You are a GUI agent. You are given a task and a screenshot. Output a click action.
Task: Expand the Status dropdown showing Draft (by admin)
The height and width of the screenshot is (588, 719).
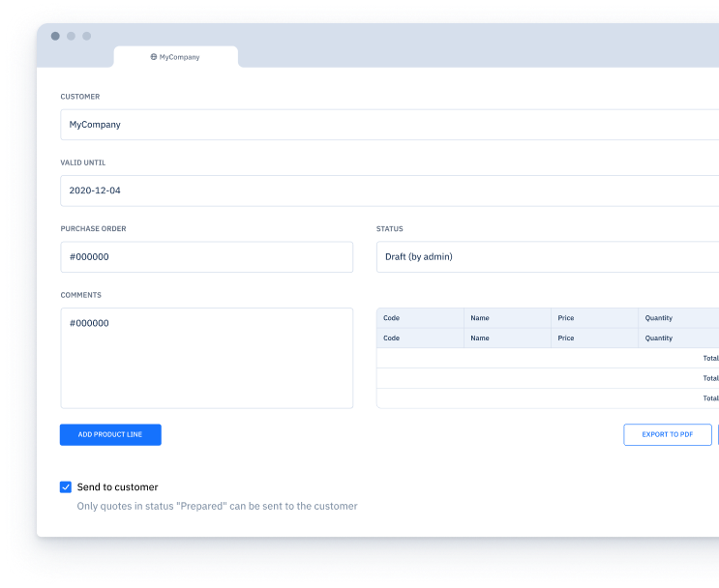[x=547, y=257]
